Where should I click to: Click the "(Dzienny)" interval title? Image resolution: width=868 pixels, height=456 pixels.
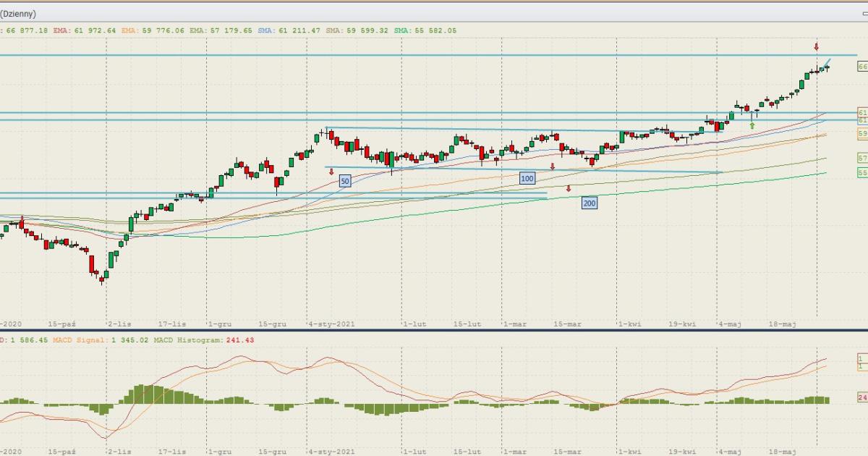(18, 14)
